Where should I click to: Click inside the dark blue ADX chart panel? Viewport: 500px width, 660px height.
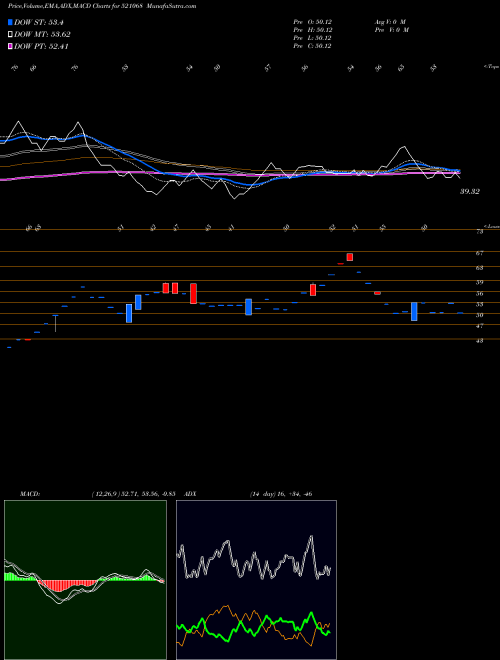click(x=256, y=580)
